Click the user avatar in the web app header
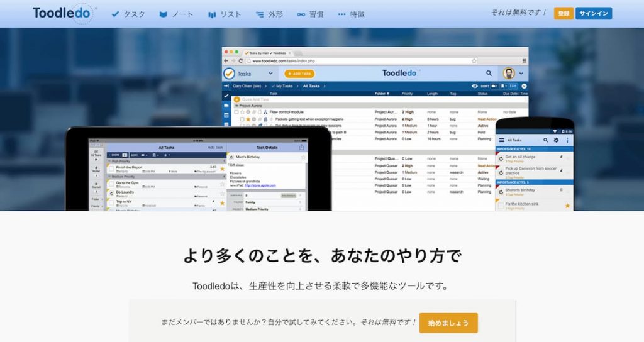644x342 pixels. tap(509, 74)
